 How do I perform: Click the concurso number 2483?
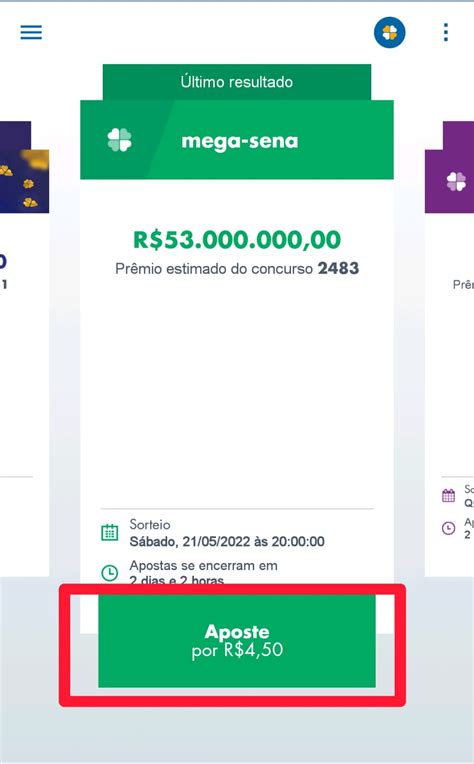click(x=339, y=268)
